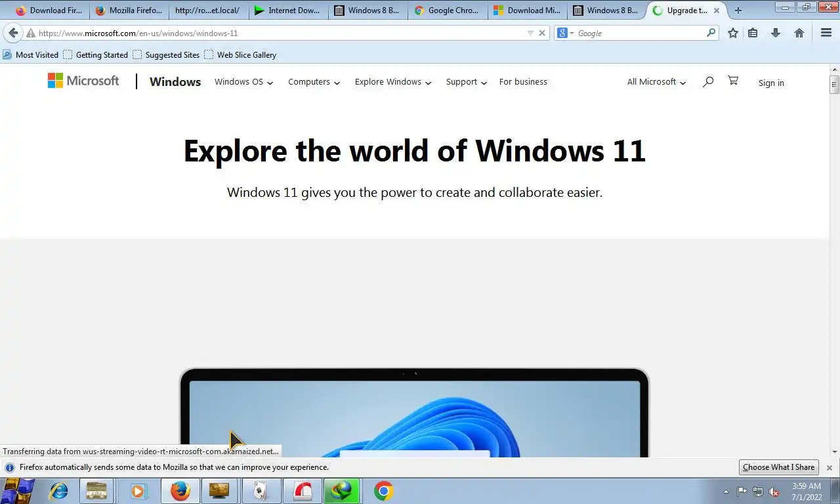
Task: Show hidden tray icons arrow
Action: (726, 492)
